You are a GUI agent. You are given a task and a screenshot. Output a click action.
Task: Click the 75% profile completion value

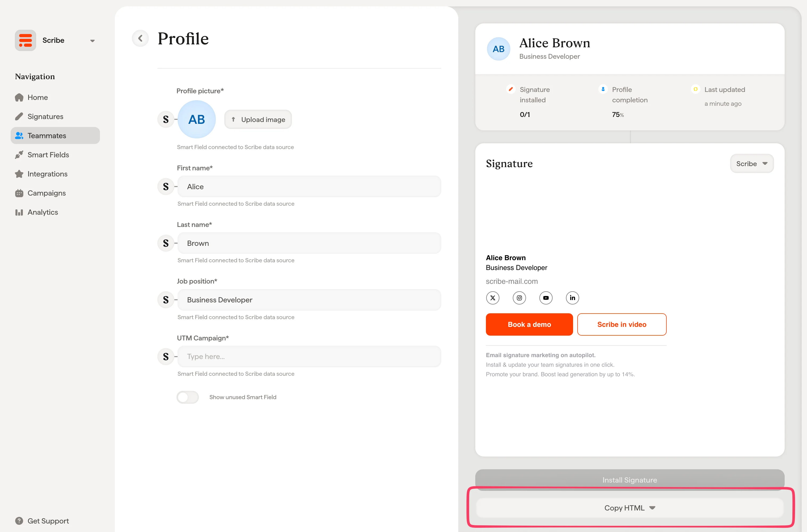(618, 115)
